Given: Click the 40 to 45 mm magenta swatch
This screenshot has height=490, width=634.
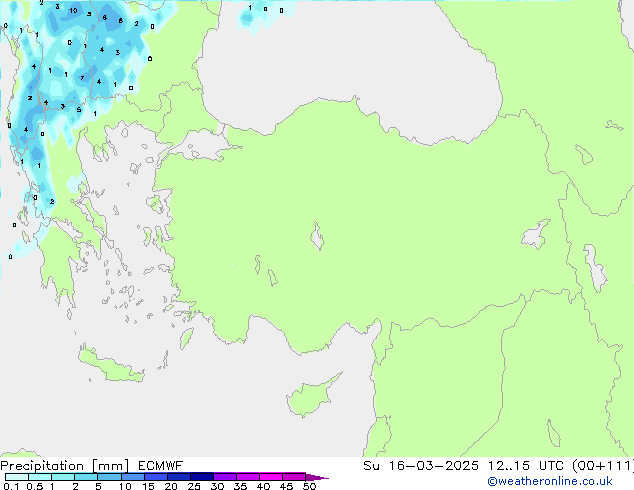Looking at the screenshot, I should (271, 477).
